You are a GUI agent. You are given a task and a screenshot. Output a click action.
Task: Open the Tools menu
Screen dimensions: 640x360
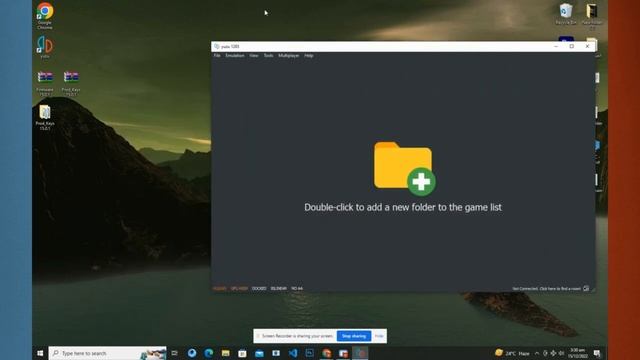268,56
